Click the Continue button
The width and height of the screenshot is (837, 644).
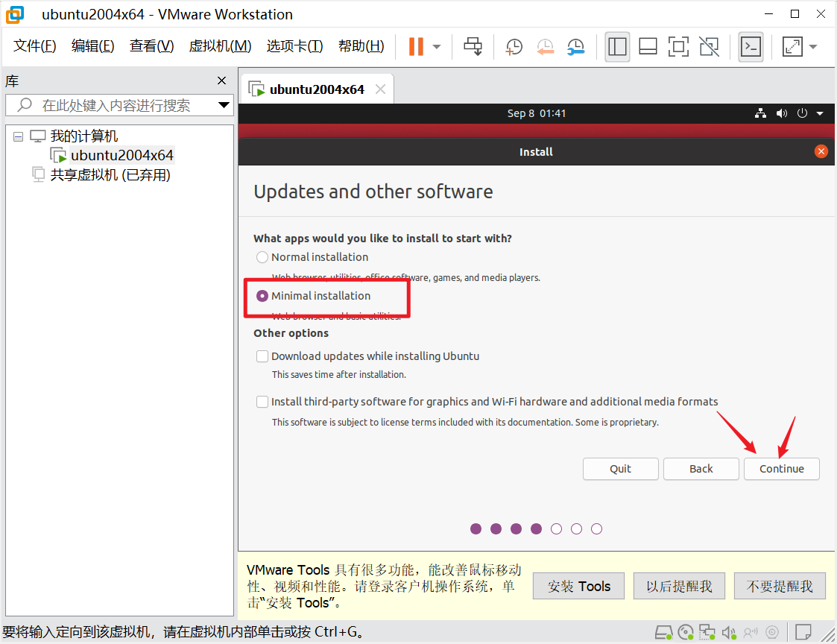782,469
